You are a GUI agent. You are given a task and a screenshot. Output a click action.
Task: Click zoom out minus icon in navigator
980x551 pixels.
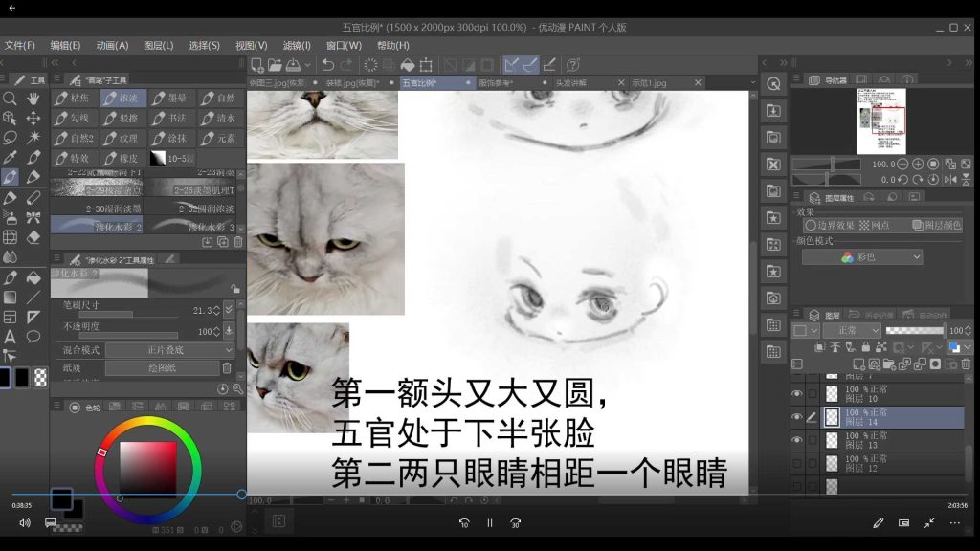point(902,165)
